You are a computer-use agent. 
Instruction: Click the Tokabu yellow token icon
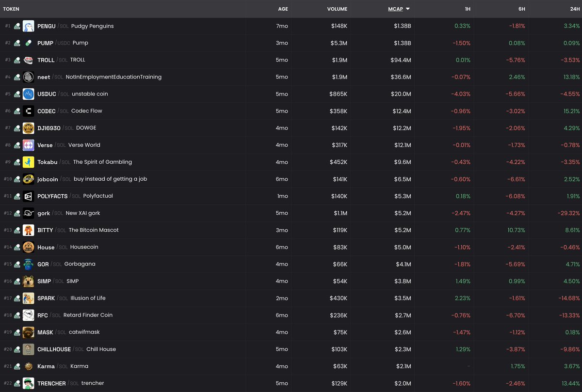(28, 162)
